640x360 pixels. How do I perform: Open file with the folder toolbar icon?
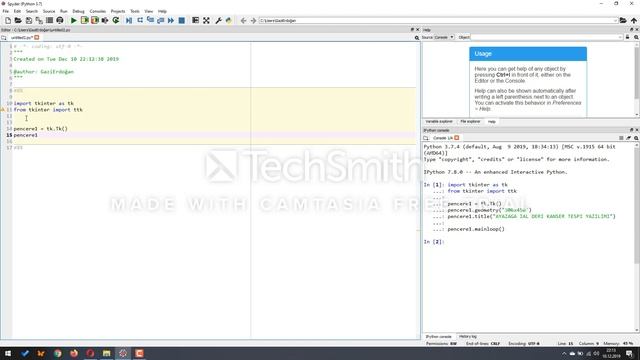(x=18, y=20)
